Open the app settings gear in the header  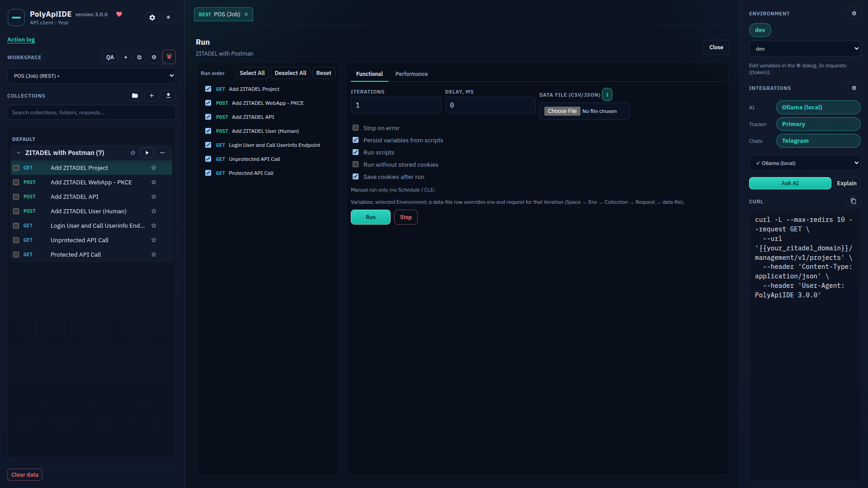click(152, 18)
